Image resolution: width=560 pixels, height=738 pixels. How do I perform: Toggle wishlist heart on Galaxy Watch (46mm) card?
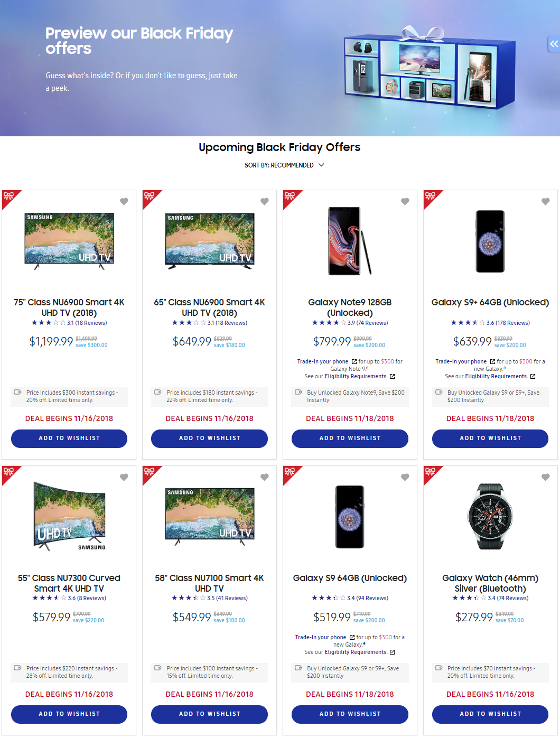pos(546,477)
